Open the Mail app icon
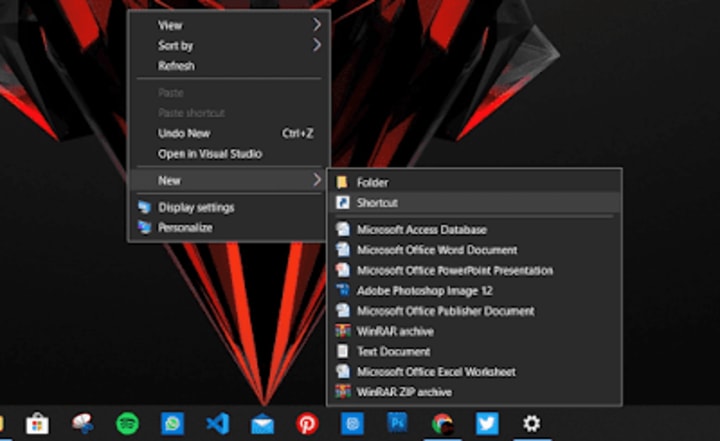Screen dimensions: 720x441 [x=262, y=424]
